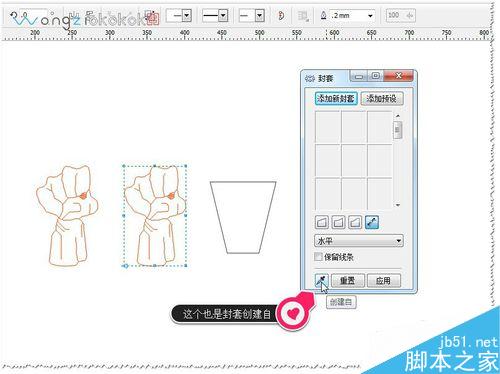Click the preset list scrollbar thumb
500x374 pixels.
pyautogui.click(x=398, y=130)
